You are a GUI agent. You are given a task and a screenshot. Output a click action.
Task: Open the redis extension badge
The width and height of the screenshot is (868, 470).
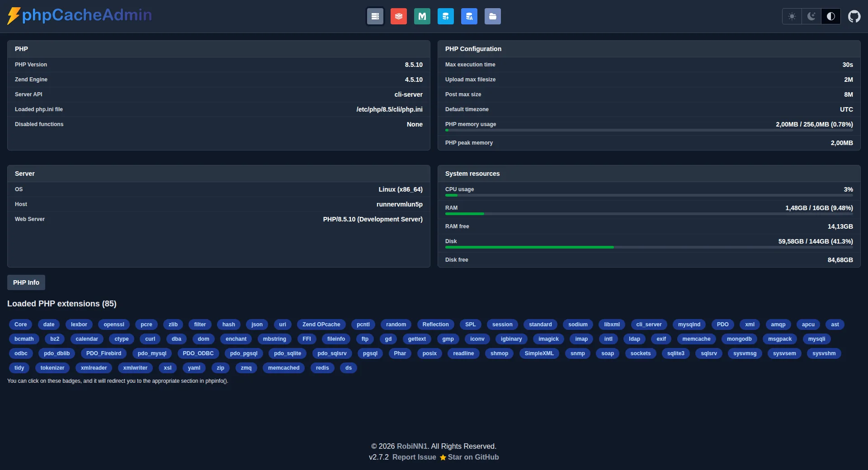tap(322, 368)
